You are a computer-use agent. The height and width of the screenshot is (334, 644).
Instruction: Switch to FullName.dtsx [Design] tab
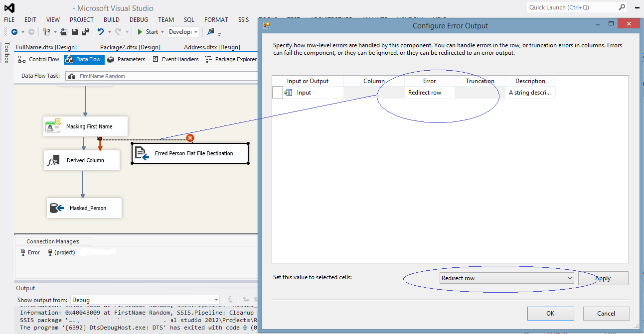(x=46, y=47)
